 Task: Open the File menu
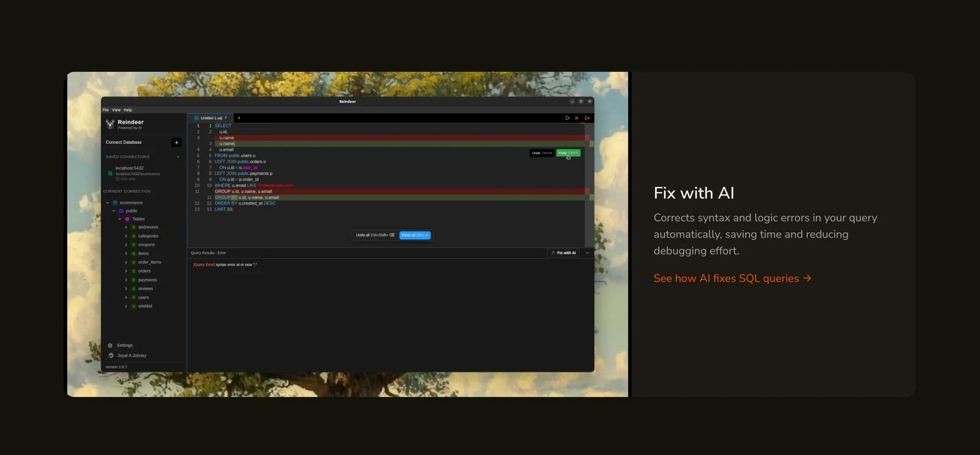click(105, 110)
